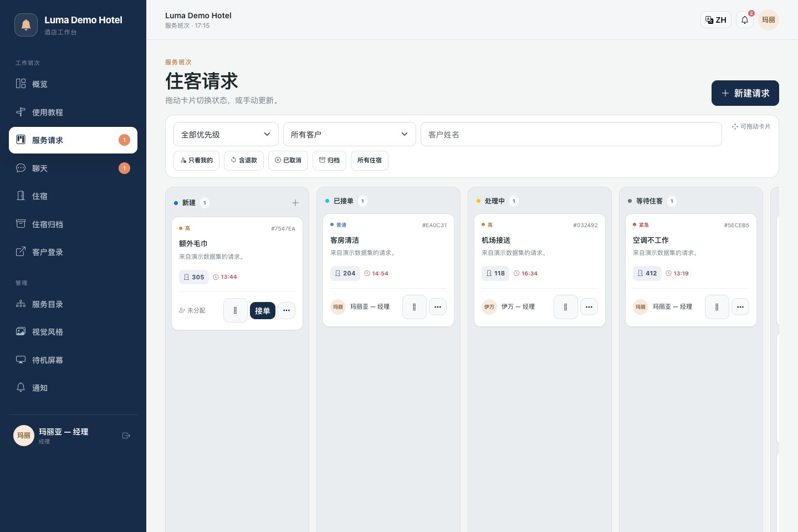This screenshot has height=532, width=798.
Task: Click the drag handle on 机场接送 card
Action: [566, 307]
